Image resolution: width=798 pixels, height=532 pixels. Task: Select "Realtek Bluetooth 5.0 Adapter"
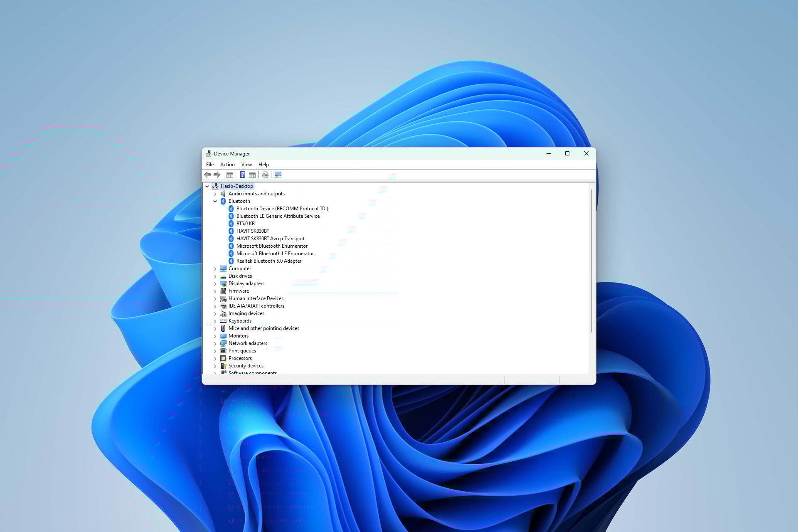pos(269,261)
